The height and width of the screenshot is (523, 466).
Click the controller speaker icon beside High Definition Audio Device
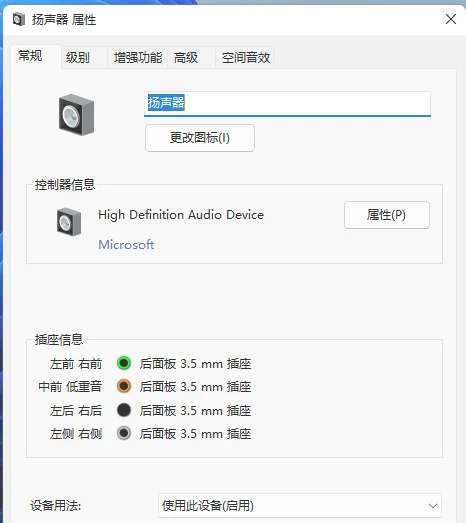point(69,222)
